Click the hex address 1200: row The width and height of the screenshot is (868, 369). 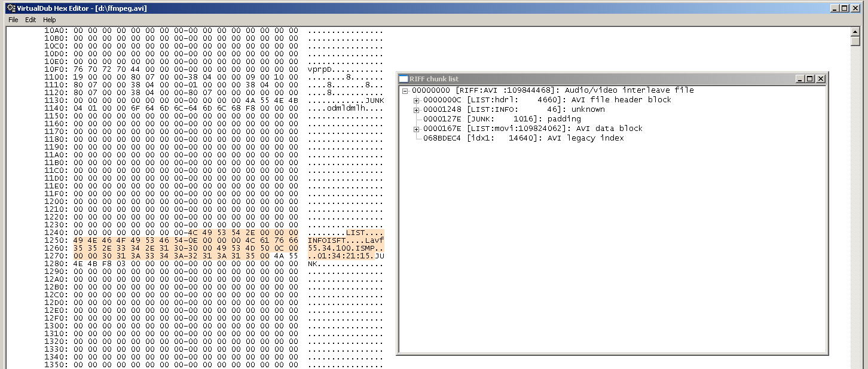coord(213,202)
